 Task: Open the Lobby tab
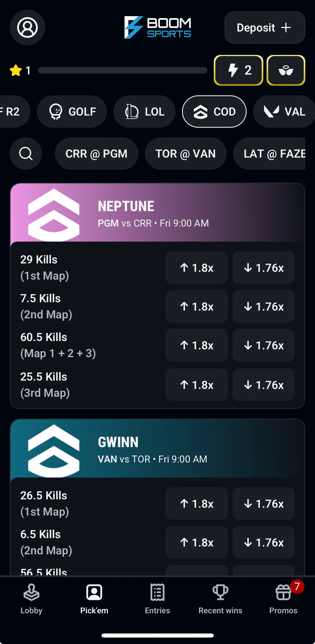point(31,599)
